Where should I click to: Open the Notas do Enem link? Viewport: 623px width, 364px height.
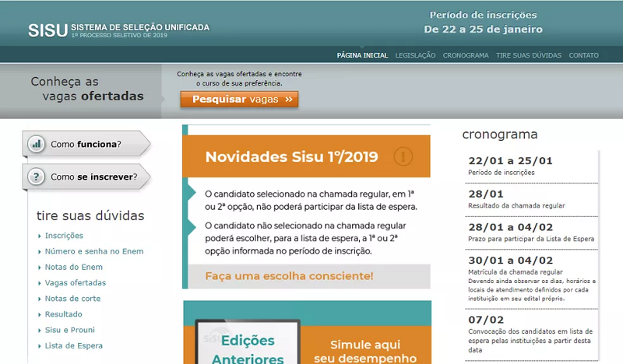73,267
